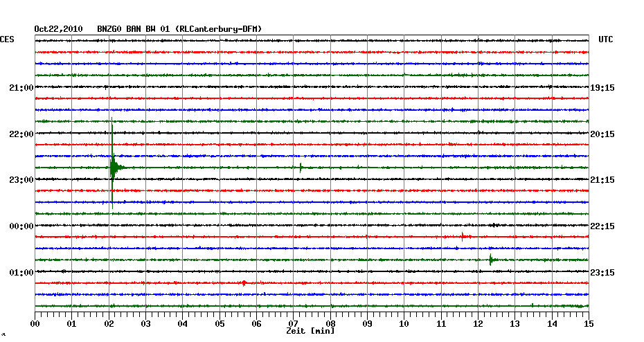Click the UTC header in the top right
This screenshot has height=342, width=644.
click(606, 40)
